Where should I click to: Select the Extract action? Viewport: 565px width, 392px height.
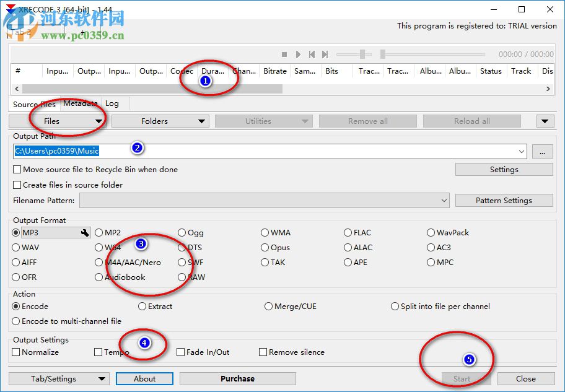(142, 307)
